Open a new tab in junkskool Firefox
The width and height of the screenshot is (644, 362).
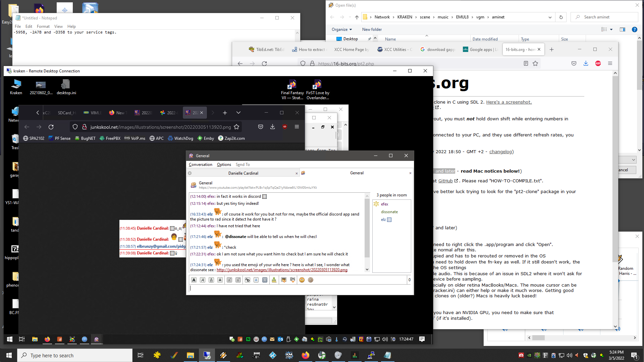(x=225, y=113)
